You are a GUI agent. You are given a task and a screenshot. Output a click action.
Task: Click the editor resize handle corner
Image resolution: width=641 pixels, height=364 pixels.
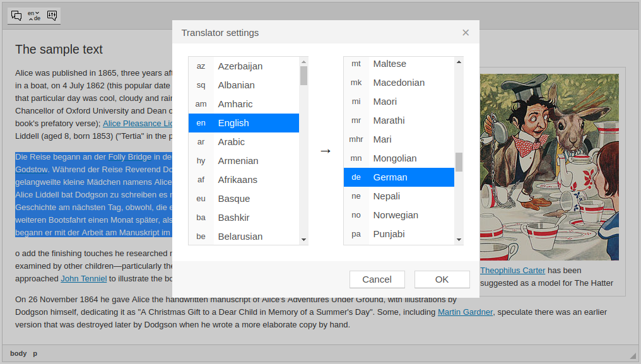[x=633, y=355]
